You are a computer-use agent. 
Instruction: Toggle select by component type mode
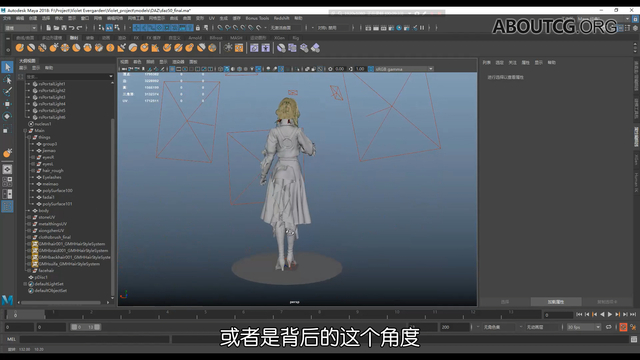pyautogui.click(x=118, y=28)
